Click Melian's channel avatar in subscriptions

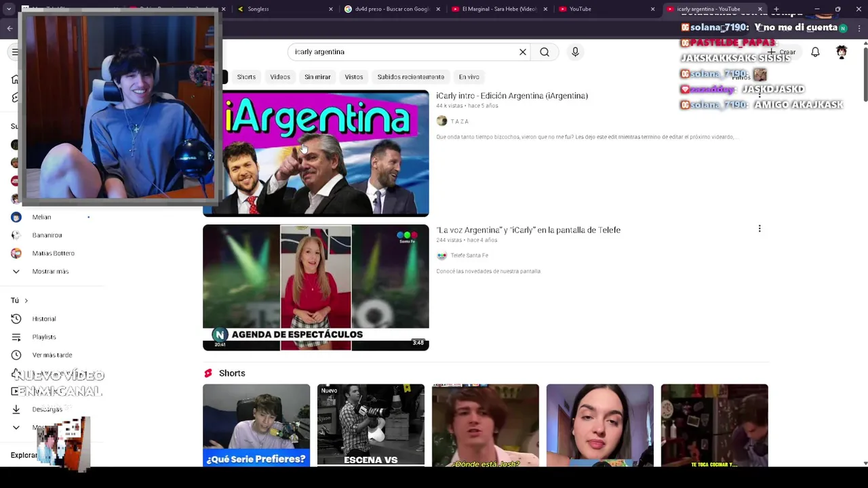pos(16,217)
